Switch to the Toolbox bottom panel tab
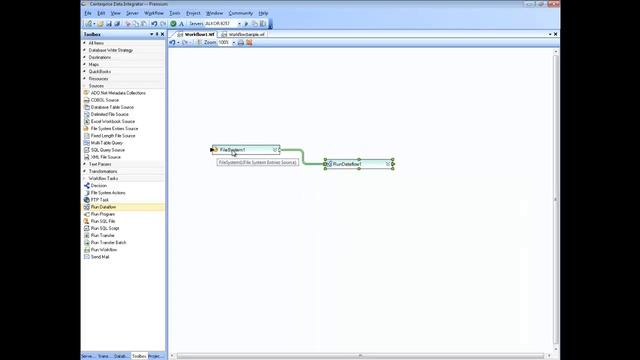 tap(139, 356)
